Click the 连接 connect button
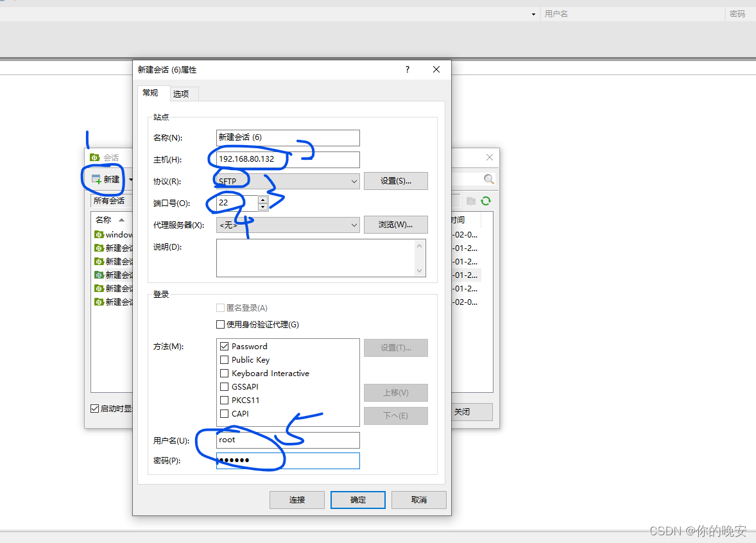Screen dimensions: 756x543 click(x=297, y=500)
